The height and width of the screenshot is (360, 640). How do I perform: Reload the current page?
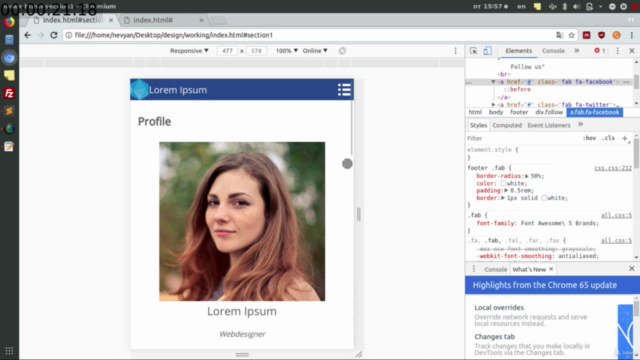point(53,35)
